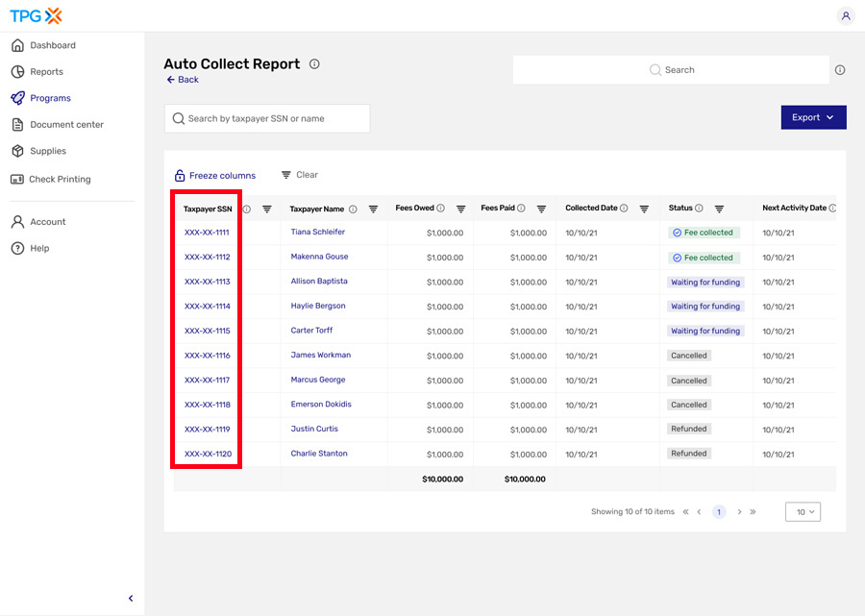The image size is (865, 616).
Task: Open Export dropdown
Action: pyautogui.click(x=813, y=117)
